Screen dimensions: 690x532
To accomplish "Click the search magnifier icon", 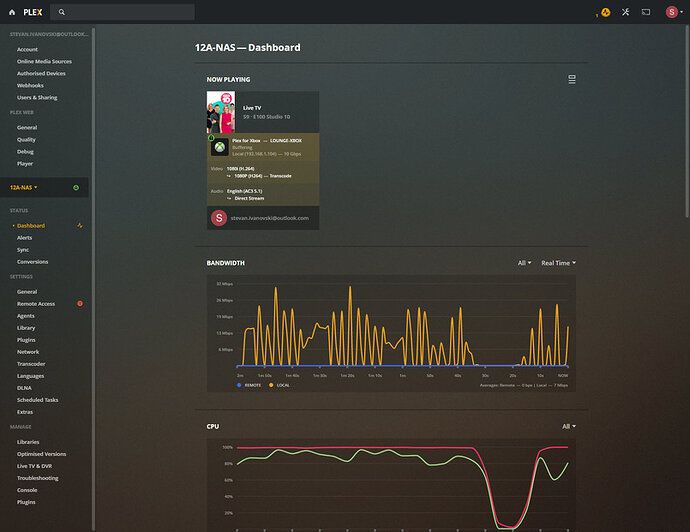I will pos(62,12).
